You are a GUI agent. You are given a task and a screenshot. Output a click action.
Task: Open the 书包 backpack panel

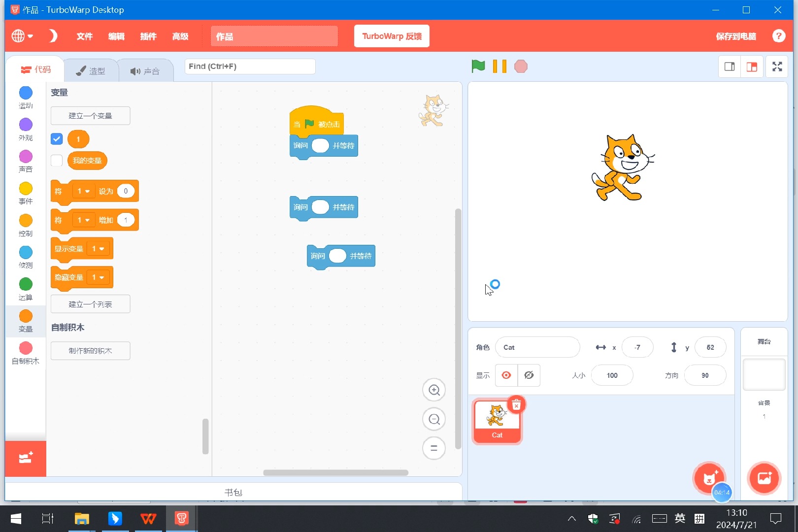233,492
